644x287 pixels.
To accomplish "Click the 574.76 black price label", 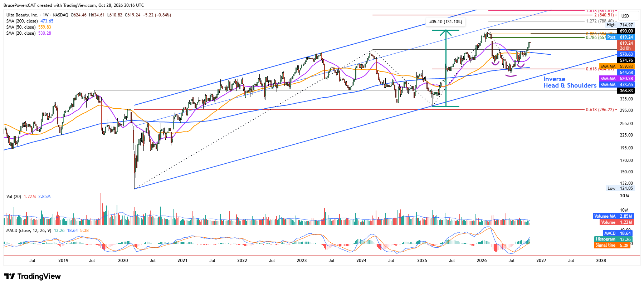I will pyautogui.click(x=626, y=60).
